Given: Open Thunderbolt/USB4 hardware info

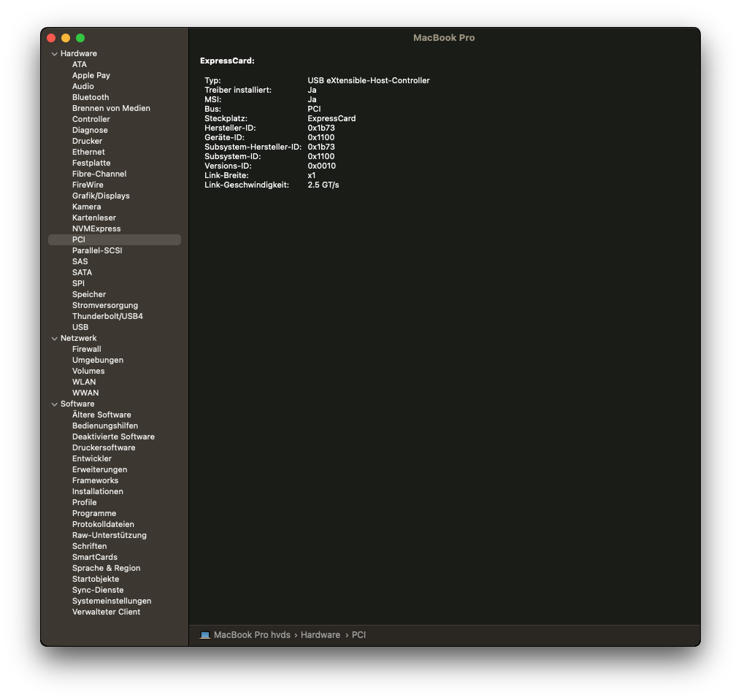Looking at the screenshot, I should tap(107, 316).
